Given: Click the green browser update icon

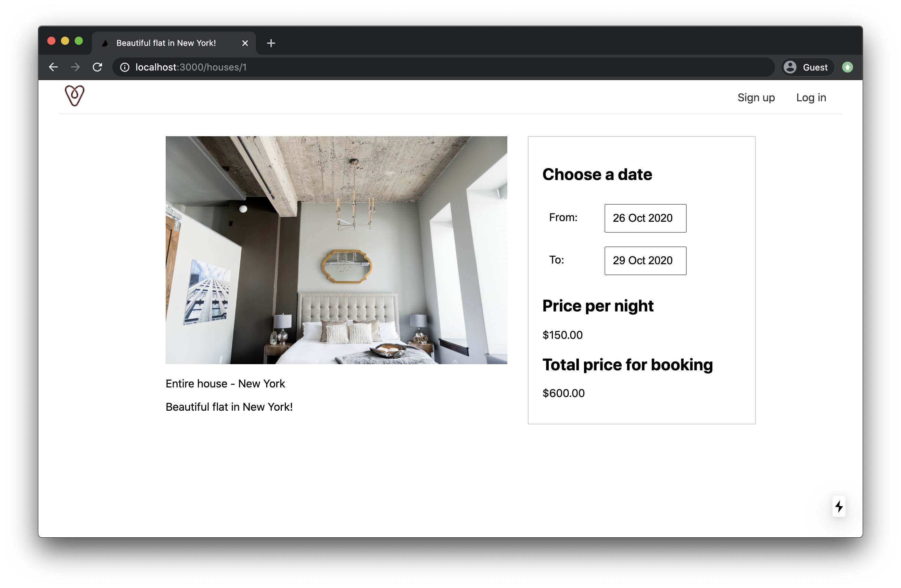Looking at the screenshot, I should [847, 67].
